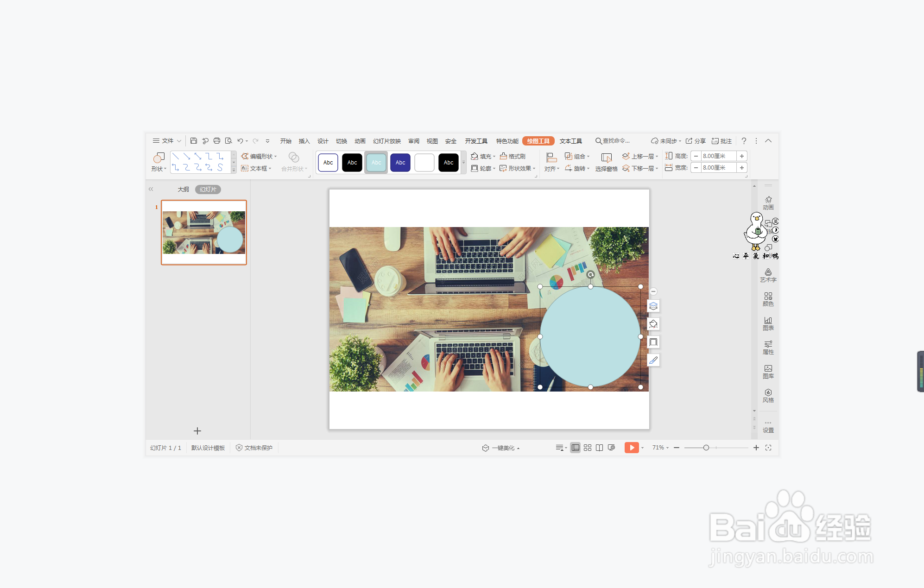924x588 pixels.
Task: Increase shape height with plus stepper
Action: pyautogui.click(x=741, y=156)
